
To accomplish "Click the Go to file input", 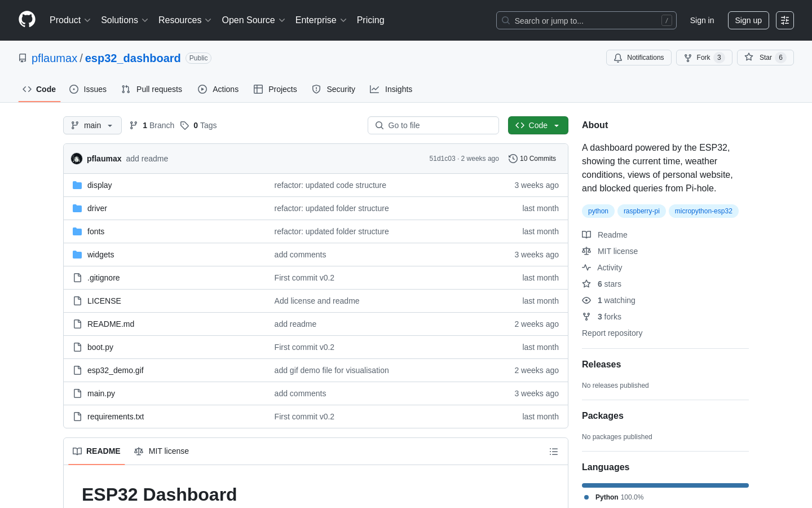I will 433,125.
